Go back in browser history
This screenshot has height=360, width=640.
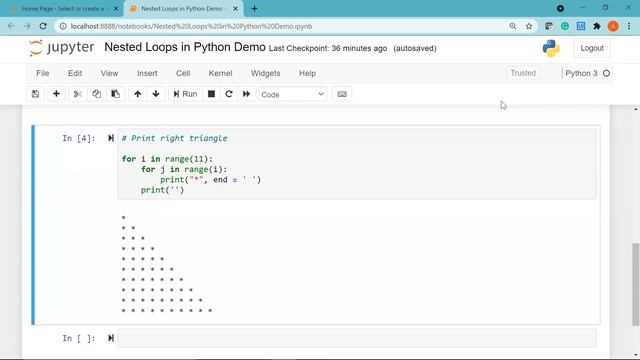(x=11, y=26)
